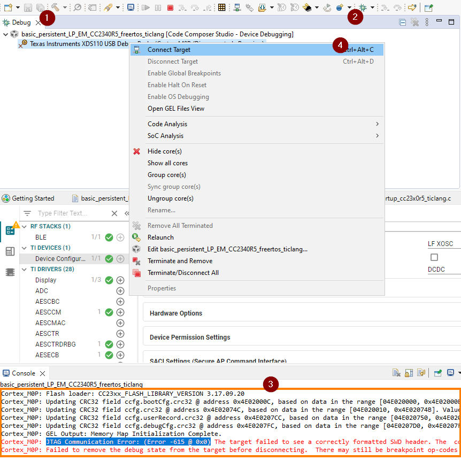Clear the Console output

(396, 373)
